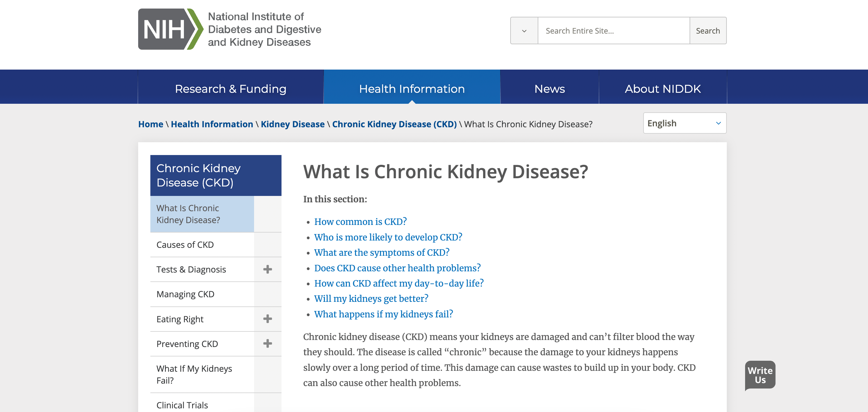The width and height of the screenshot is (868, 412).
Task: Click the page title What Is Chronic Kidney Disease?
Action: coord(446,172)
